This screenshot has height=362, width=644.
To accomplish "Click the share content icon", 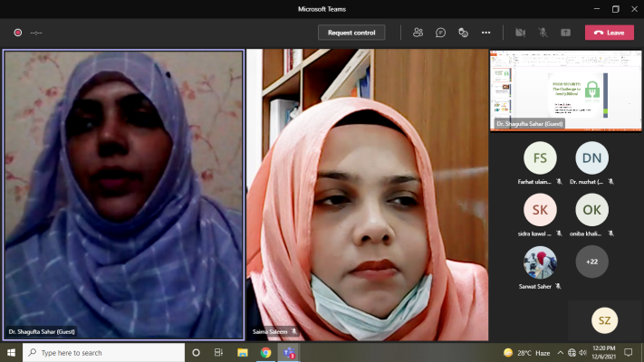I will (x=565, y=33).
